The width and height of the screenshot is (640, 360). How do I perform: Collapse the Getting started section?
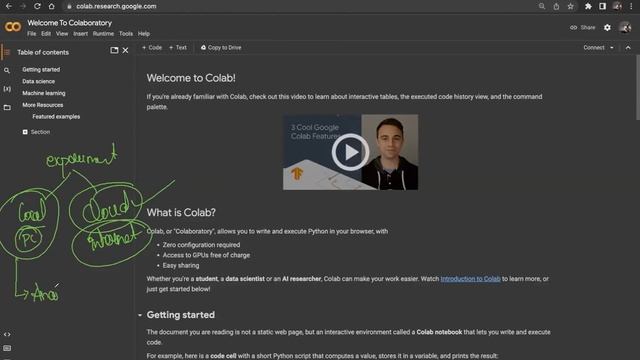click(140, 315)
